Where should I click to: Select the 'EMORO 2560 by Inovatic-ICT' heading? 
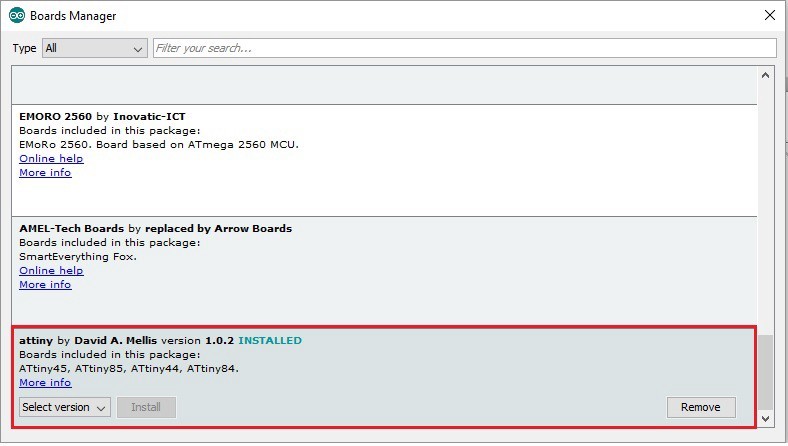[x=102, y=117]
